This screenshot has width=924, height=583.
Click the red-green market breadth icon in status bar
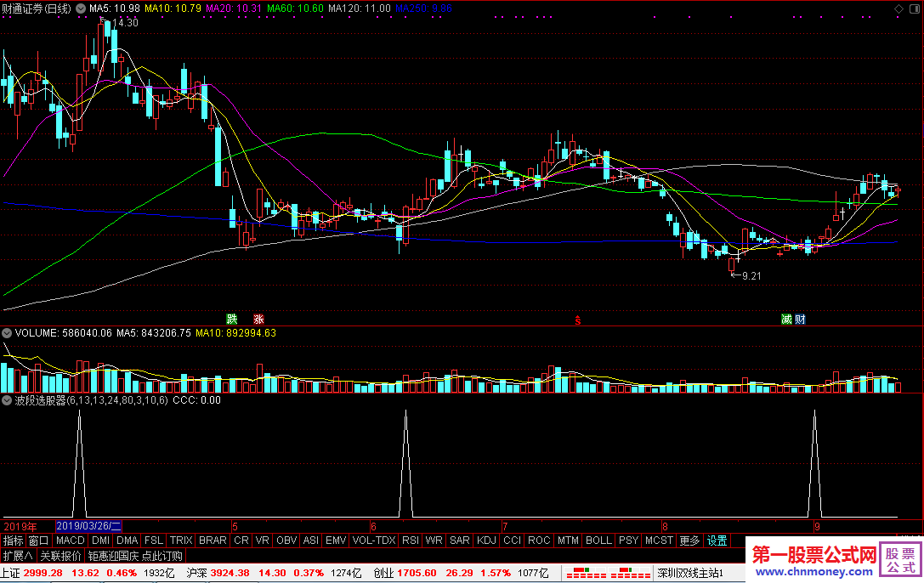point(607,573)
